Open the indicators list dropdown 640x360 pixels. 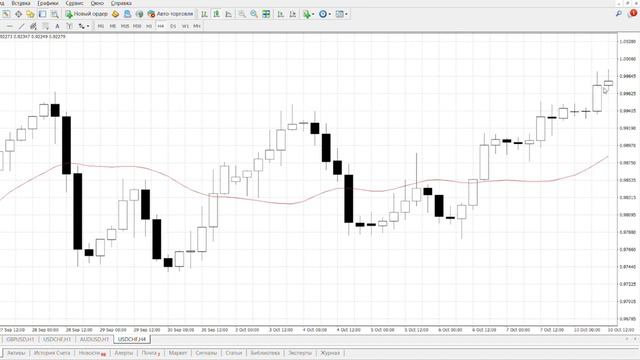[x=309, y=14]
